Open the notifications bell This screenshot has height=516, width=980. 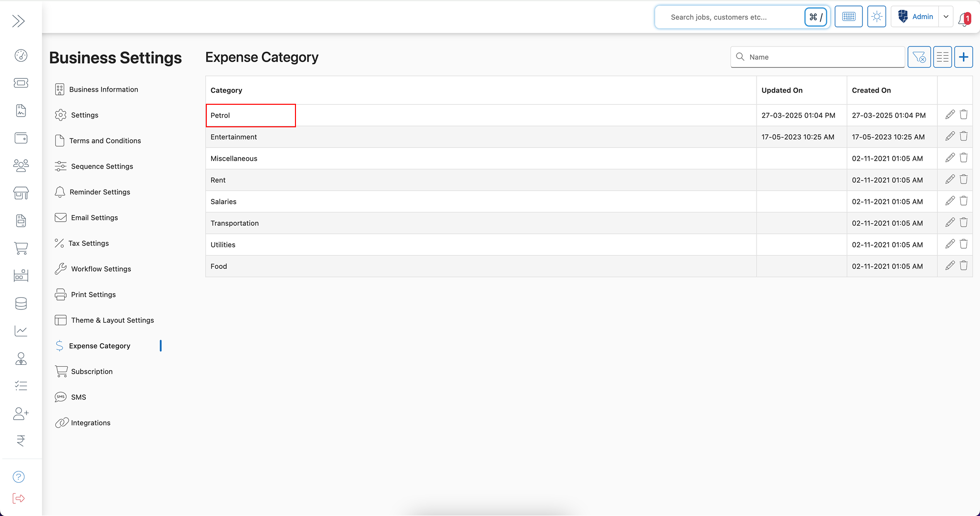tap(964, 19)
